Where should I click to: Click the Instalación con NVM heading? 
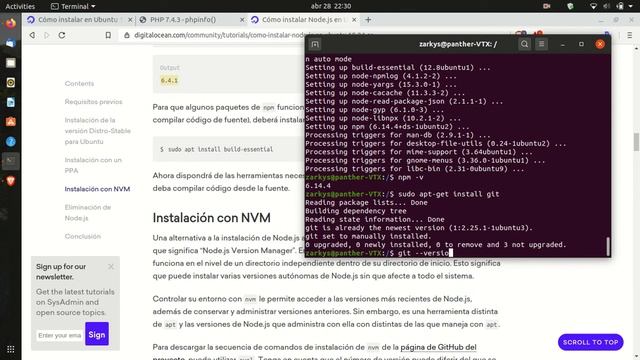(x=211, y=218)
